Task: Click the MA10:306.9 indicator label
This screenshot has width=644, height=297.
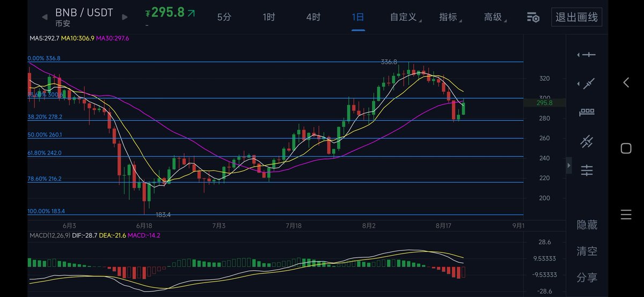Action: click(78, 39)
